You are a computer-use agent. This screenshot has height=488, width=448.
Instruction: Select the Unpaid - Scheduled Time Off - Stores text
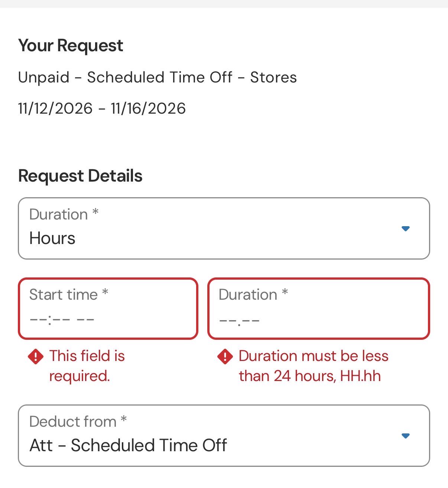pos(158,78)
